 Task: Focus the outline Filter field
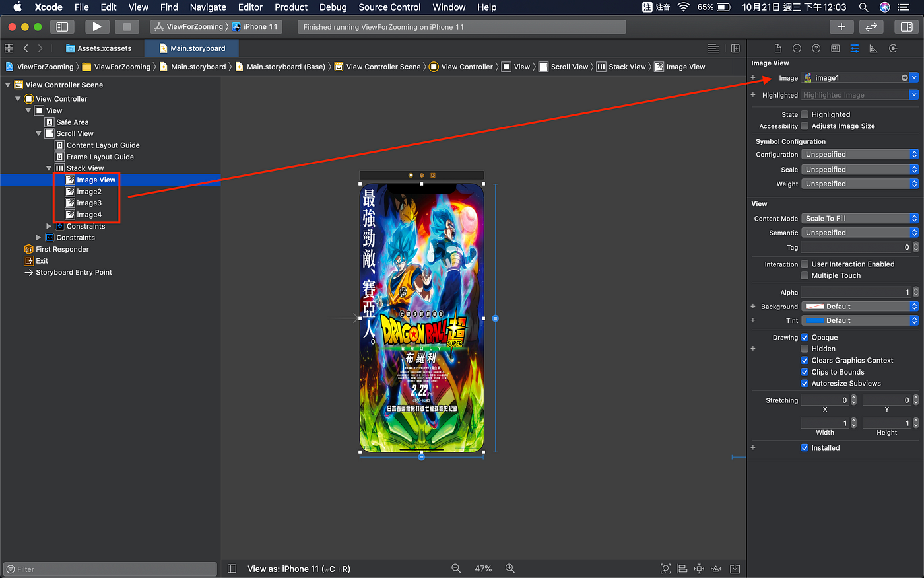110,569
